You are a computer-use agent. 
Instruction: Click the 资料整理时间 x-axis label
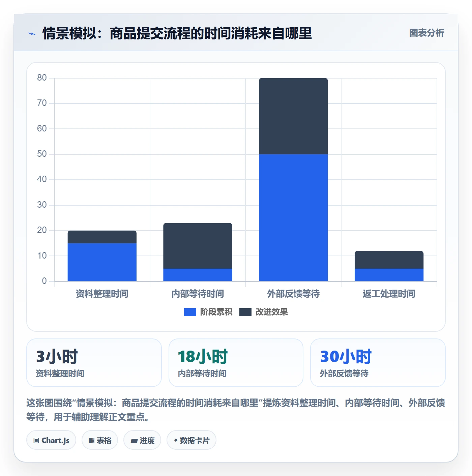click(102, 294)
